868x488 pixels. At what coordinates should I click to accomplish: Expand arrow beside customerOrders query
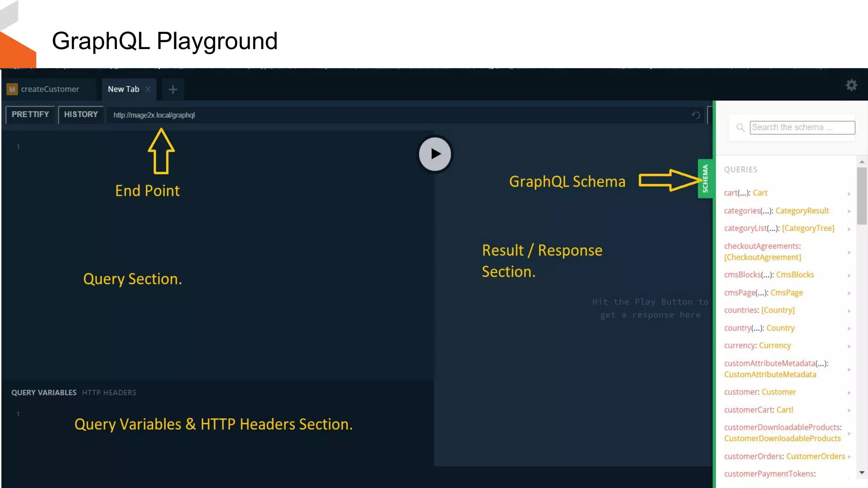pos(849,457)
